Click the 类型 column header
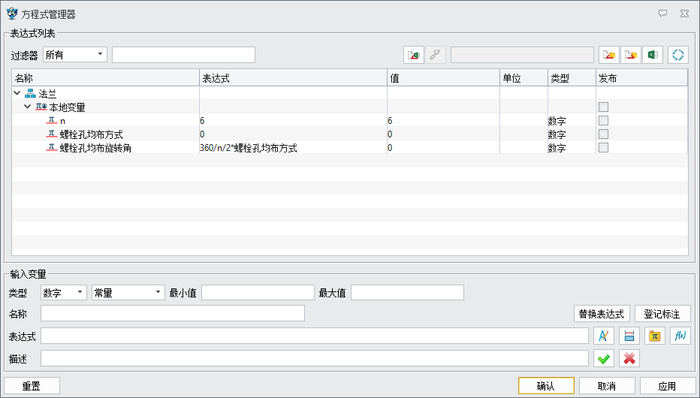Viewport: 700px width, 398px height. [572, 78]
